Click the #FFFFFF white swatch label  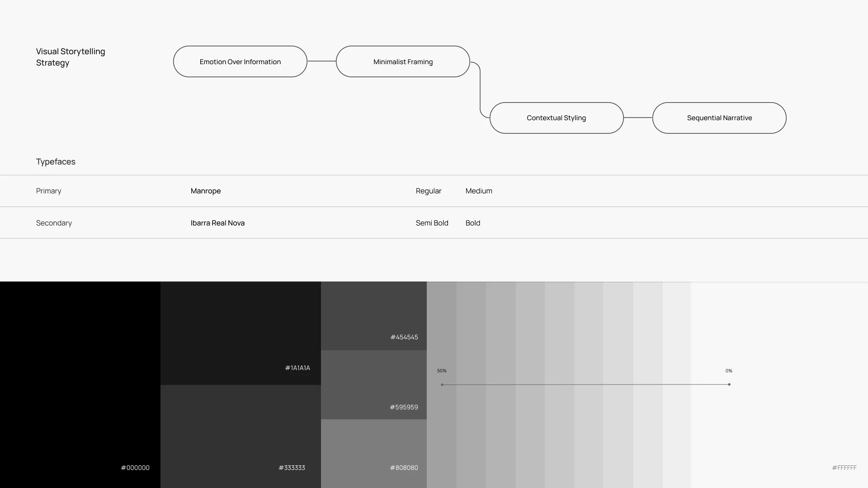844,468
